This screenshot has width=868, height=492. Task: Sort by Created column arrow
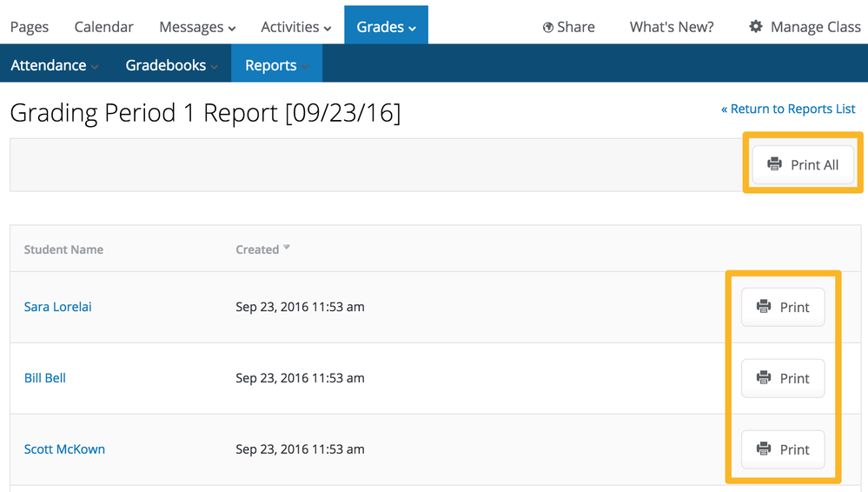click(287, 249)
